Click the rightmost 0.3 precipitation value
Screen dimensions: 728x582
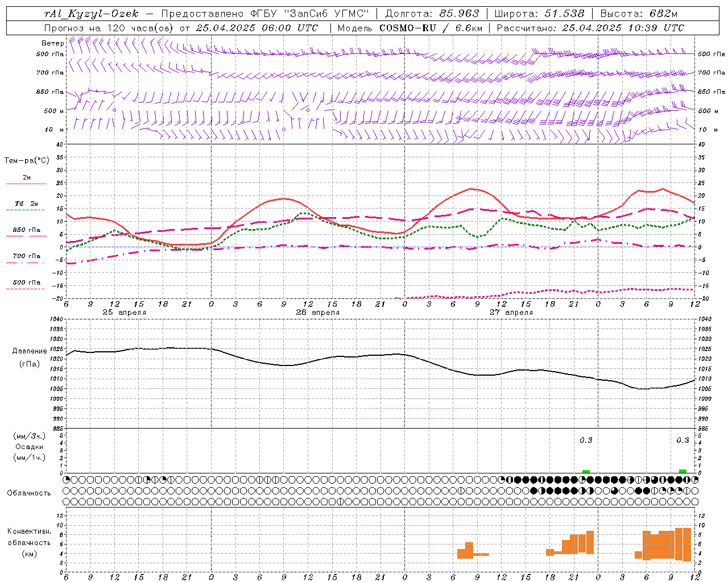[x=682, y=440]
